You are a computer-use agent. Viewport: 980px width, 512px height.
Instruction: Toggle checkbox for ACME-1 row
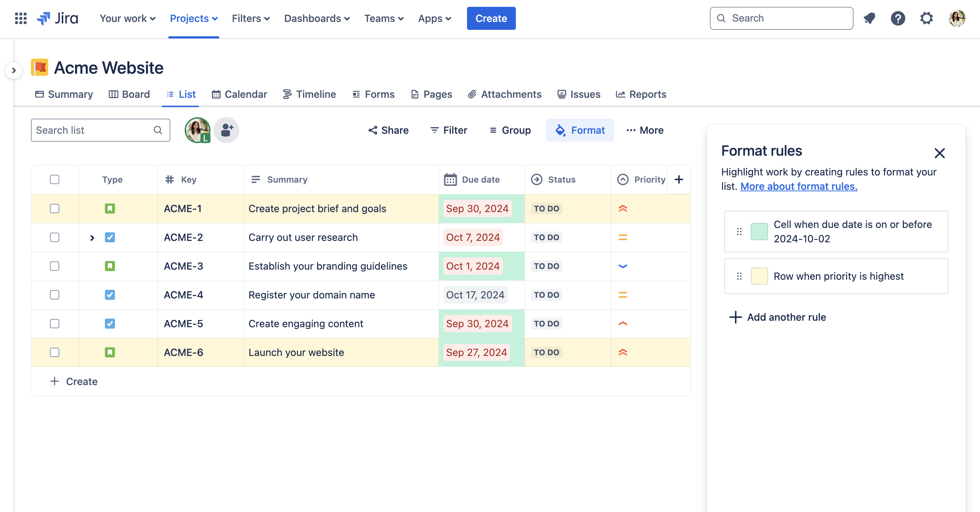tap(55, 208)
